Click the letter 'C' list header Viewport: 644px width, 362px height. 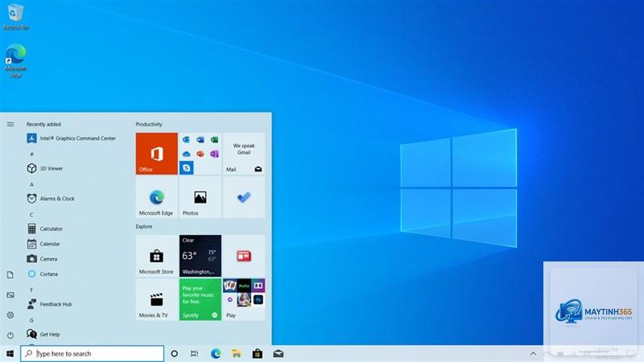31,215
